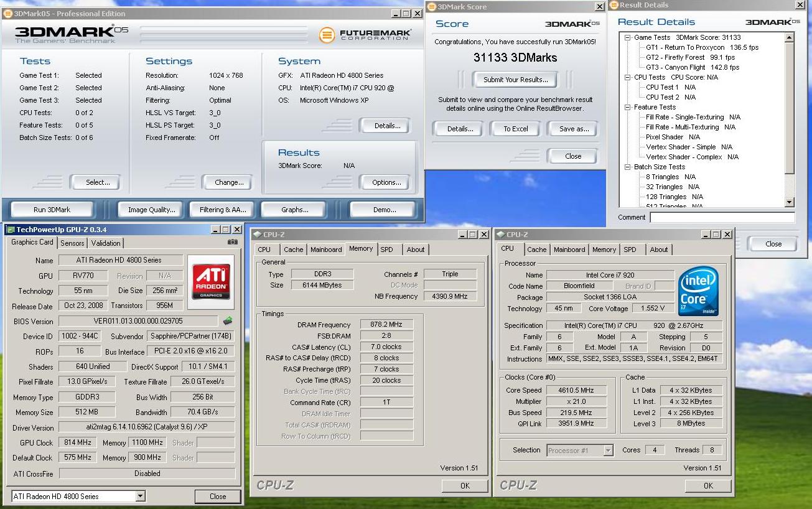
Task: Click the Driver Version field in GPU-Z
Action: 147,427
